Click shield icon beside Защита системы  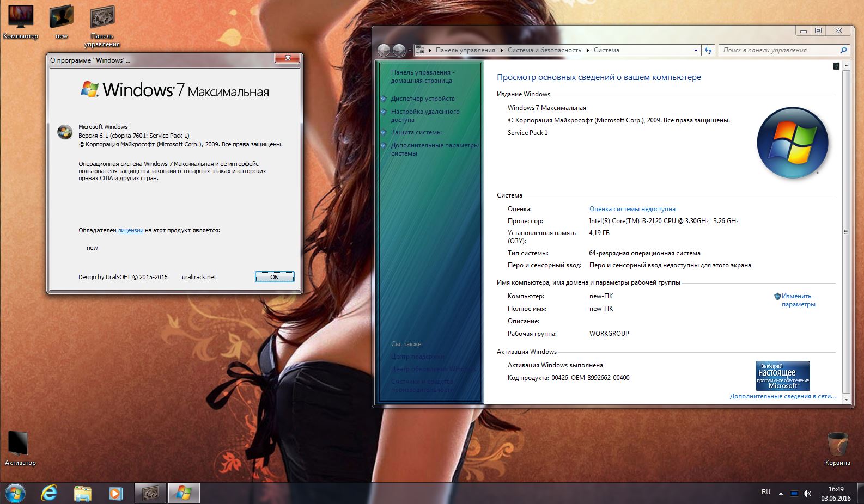pos(384,132)
